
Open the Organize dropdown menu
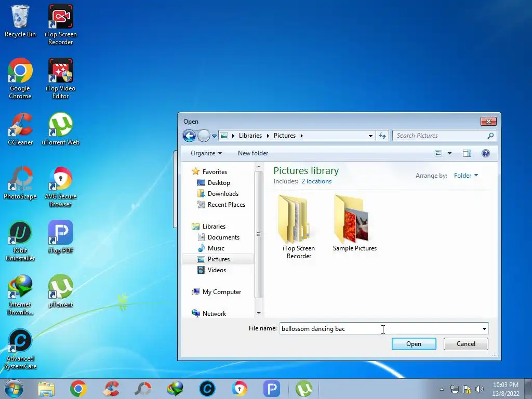(206, 153)
